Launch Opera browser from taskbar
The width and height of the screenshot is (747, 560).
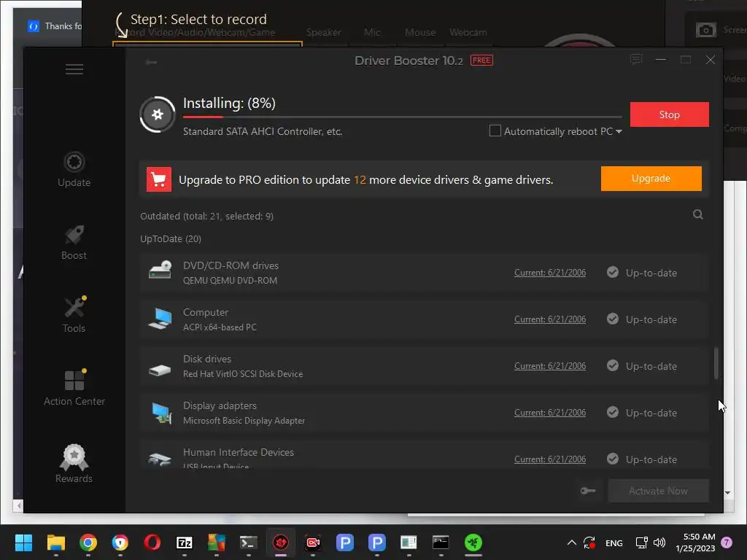pyautogui.click(x=152, y=542)
